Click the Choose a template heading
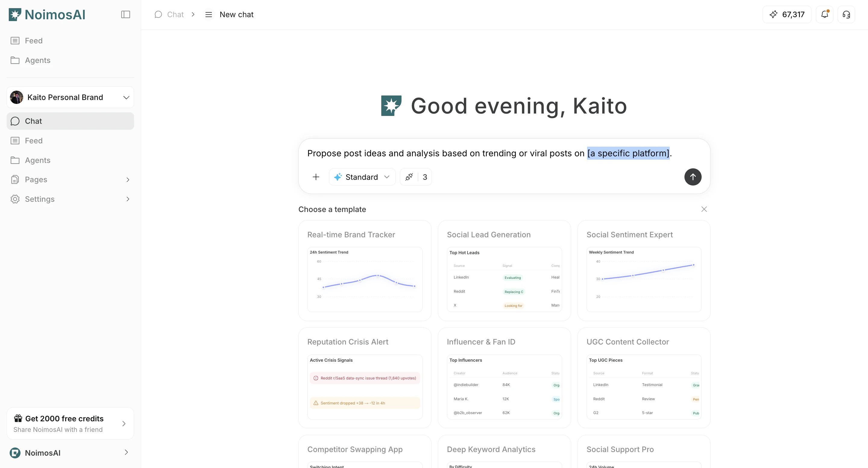Image resolution: width=868 pixels, height=468 pixels. point(332,209)
